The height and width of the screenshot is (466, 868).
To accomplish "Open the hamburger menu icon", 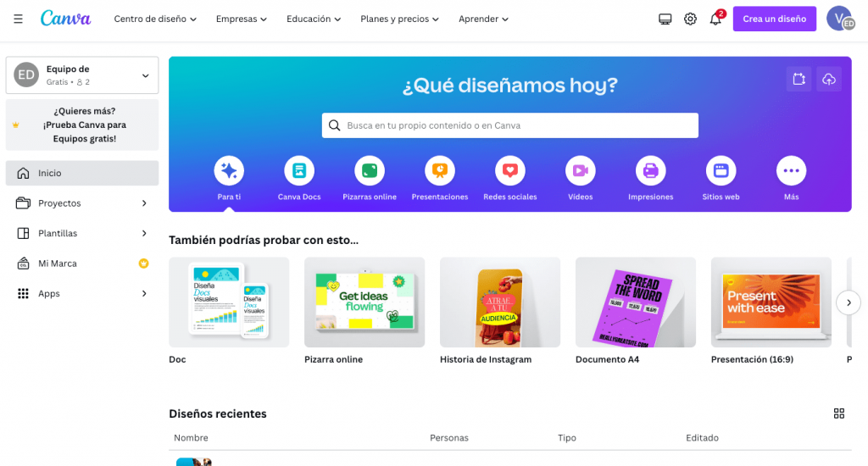I will (x=19, y=19).
